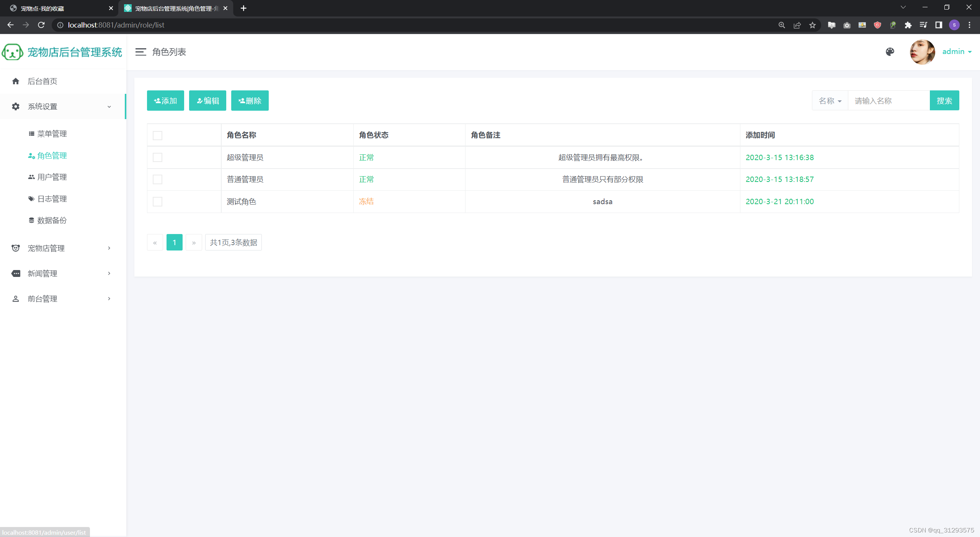Screen dimensions: 980x537
Task: Click the share page icon in address bar
Action: click(x=797, y=25)
